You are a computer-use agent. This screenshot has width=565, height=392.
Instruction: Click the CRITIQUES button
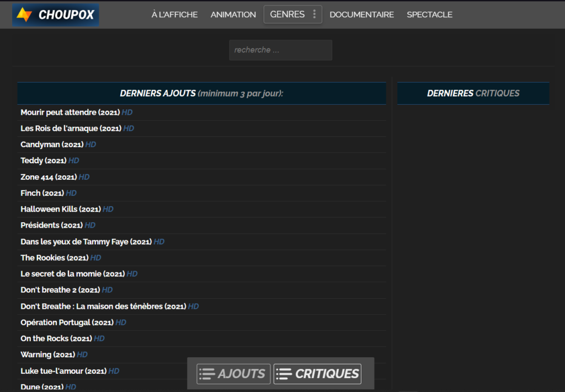317,374
